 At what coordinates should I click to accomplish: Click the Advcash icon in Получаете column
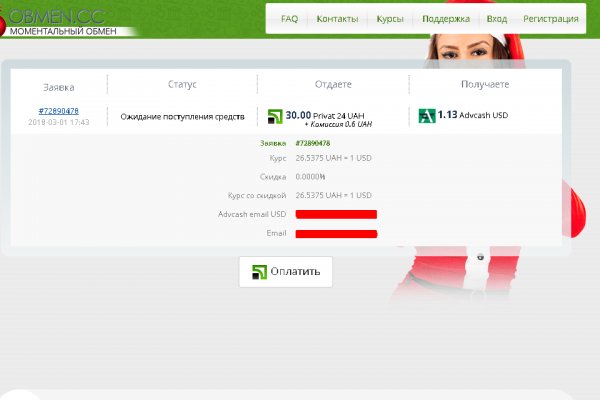tap(426, 116)
